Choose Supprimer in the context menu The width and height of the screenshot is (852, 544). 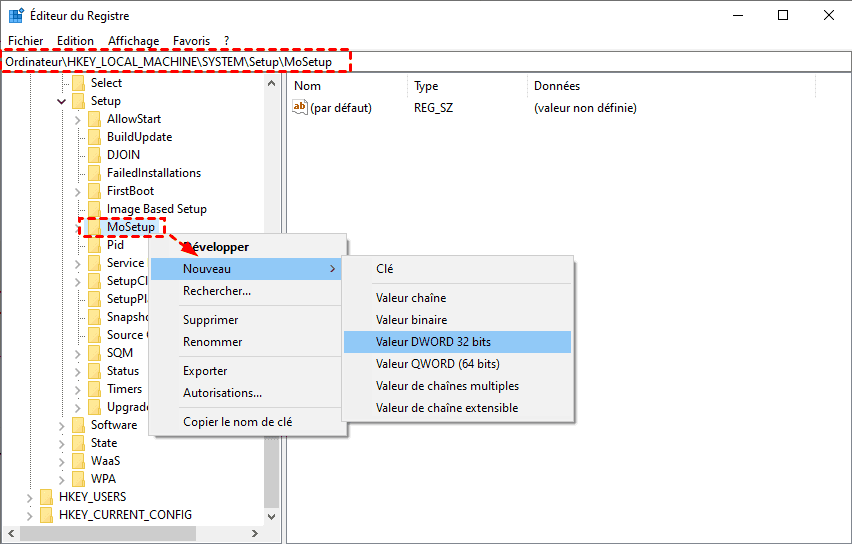point(248,320)
